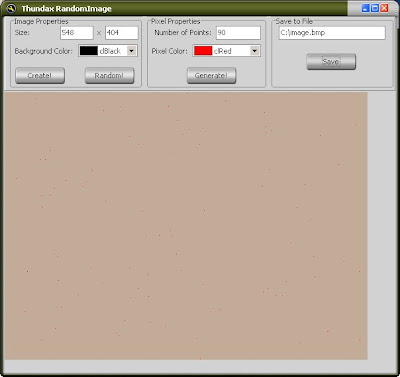This screenshot has width=400, height=377.
Task: Click the generated image canvas
Action: pyautogui.click(x=186, y=226)
